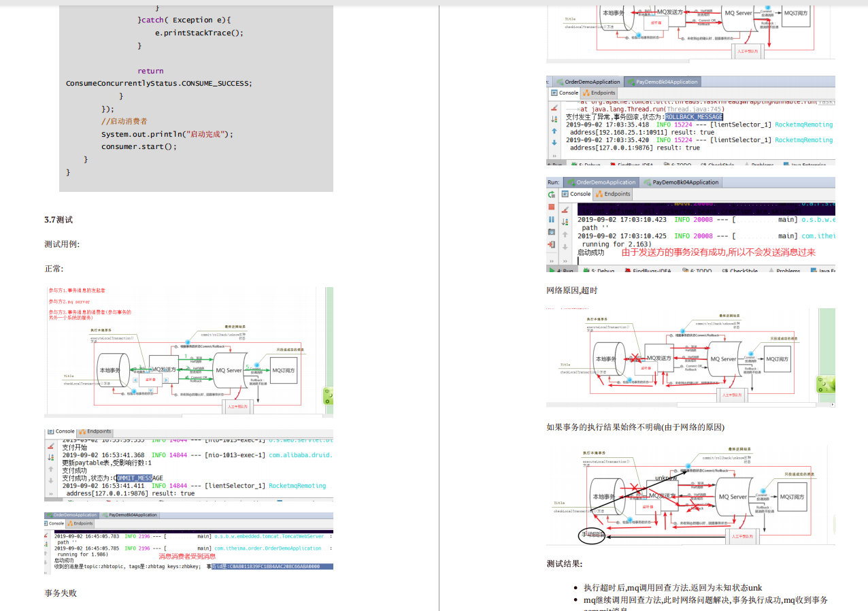
Task: Click log line 更新paytable表,受影响行数:1
Action: (x=107, y=463)
